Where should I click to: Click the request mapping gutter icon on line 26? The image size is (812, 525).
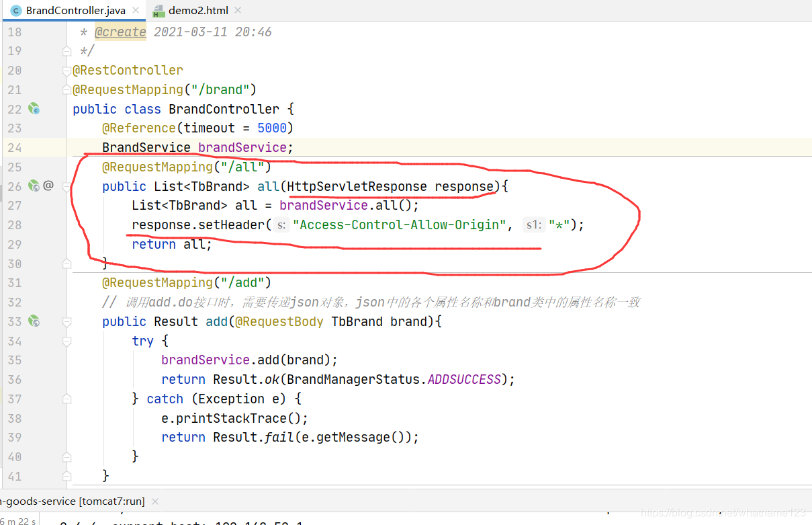point(34,186)
